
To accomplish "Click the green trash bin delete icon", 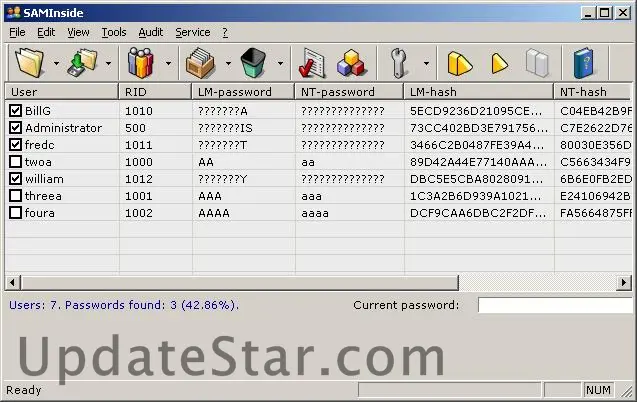I will 253,63.
